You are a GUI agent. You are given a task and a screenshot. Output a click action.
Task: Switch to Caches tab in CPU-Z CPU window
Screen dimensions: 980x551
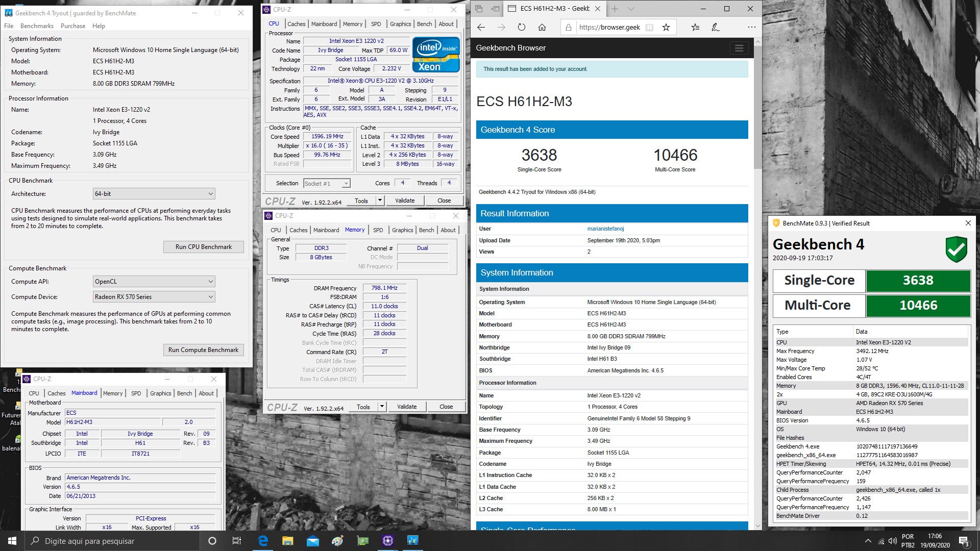point(296,24)
